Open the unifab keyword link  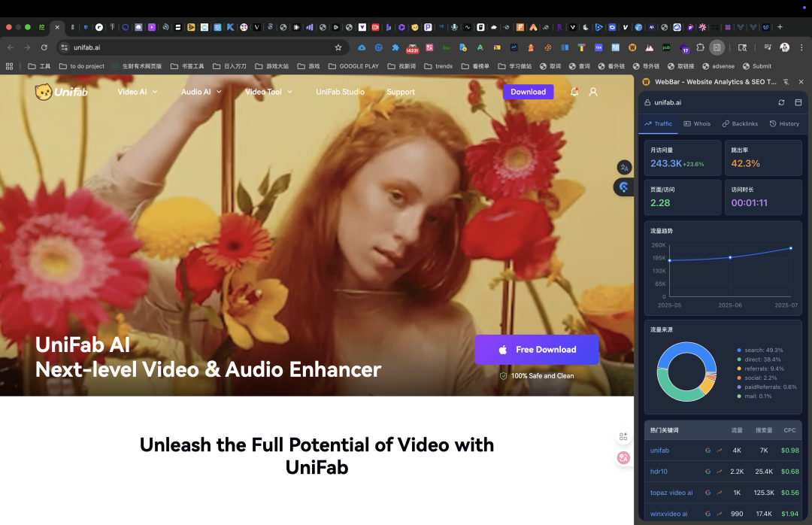click(x=660, y=451)
